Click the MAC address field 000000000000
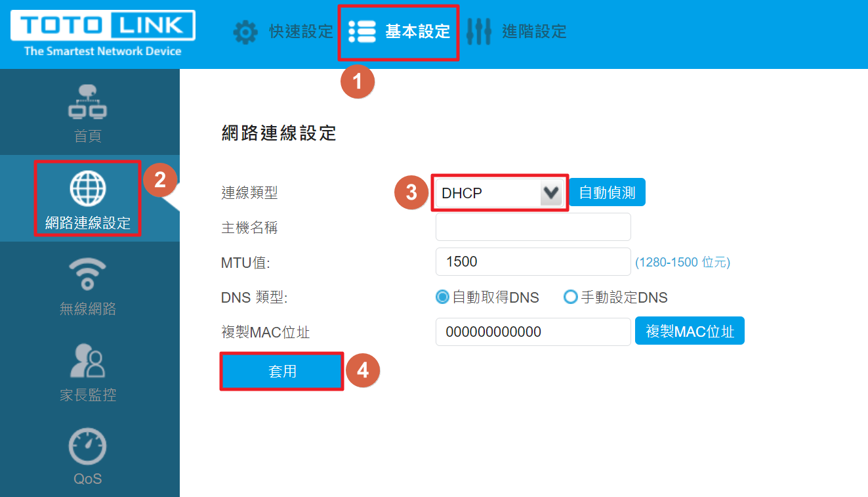This screenshot has width=868, height=497. (533, 332)
